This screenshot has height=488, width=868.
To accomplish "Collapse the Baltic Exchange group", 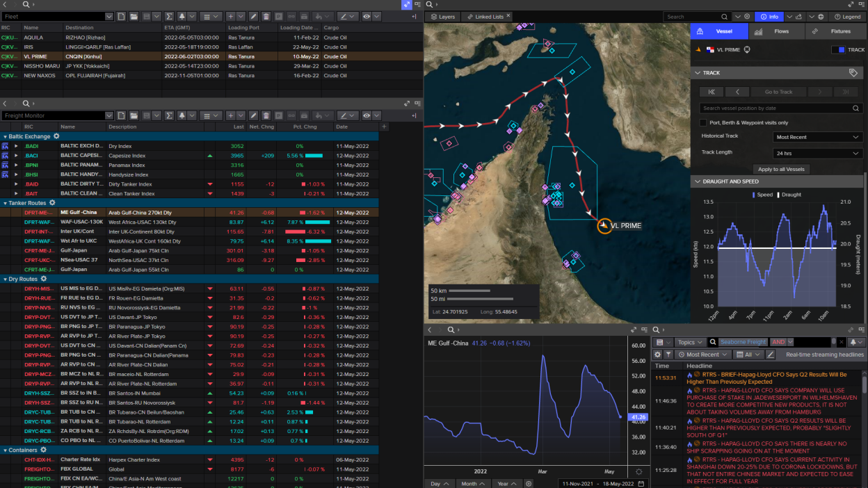I will tap(5, 136).
